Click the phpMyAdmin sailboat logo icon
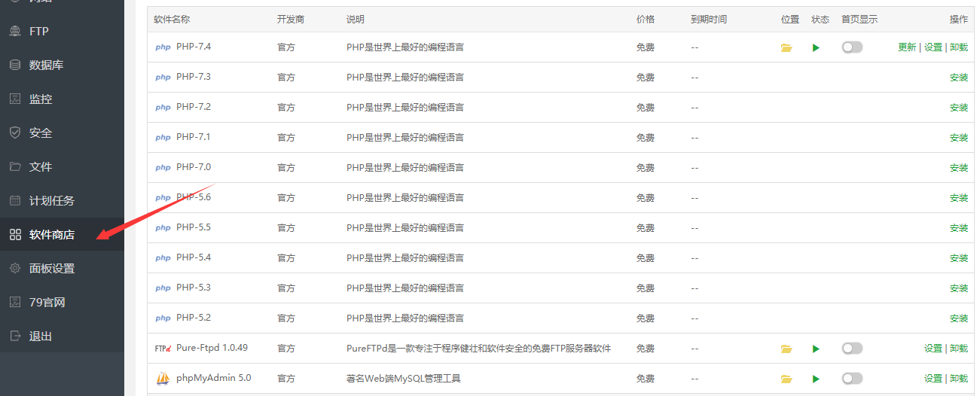980x396 pixels. 163,378
